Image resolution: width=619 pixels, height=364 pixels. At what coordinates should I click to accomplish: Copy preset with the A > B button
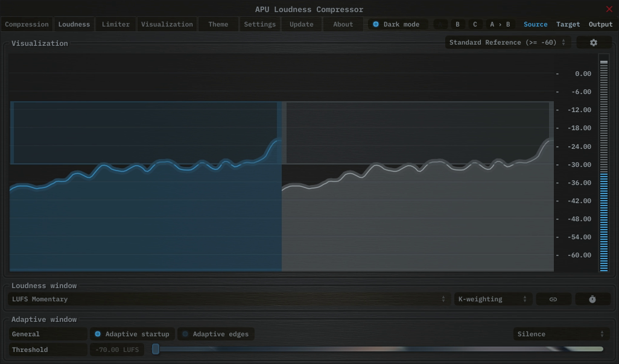500,25
